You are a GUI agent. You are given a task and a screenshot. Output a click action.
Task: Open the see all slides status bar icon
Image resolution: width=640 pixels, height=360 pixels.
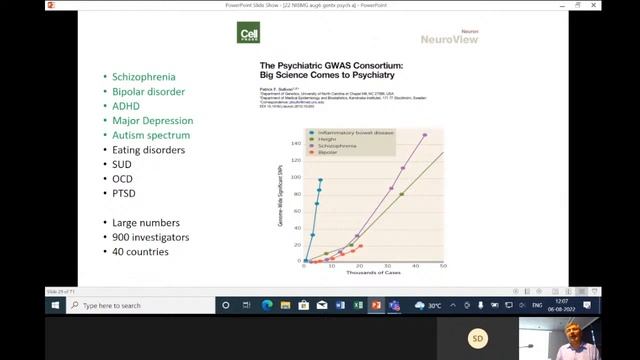point(527,291)
